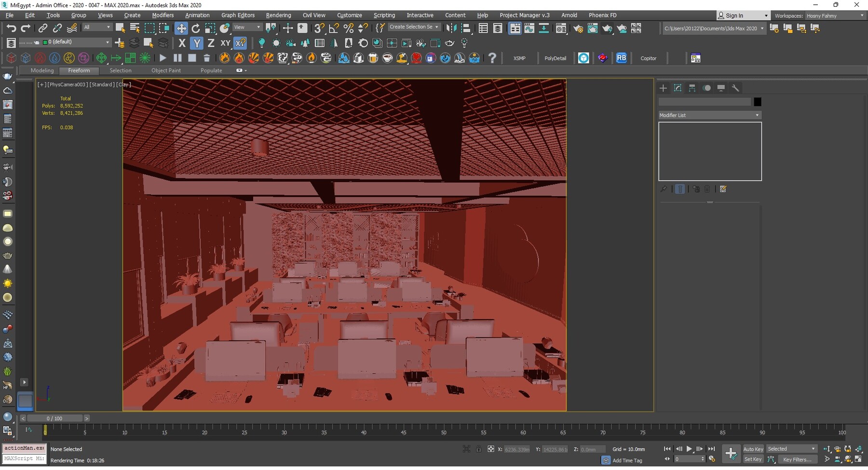This screenshot has height=470, width=868.
Task: Toggle Auto Key animation mode
Action: pos(753,449)
